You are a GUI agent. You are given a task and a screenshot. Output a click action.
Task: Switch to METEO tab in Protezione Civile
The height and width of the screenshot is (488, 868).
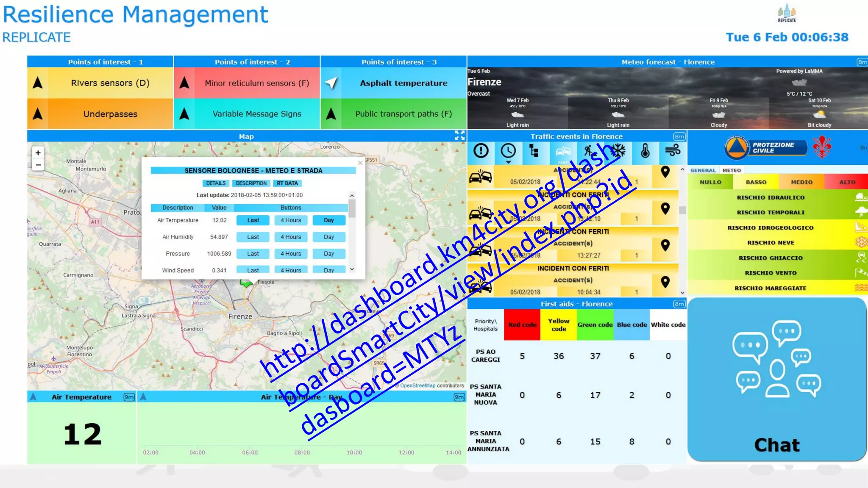pyautogui.click(x=732, y=170)
